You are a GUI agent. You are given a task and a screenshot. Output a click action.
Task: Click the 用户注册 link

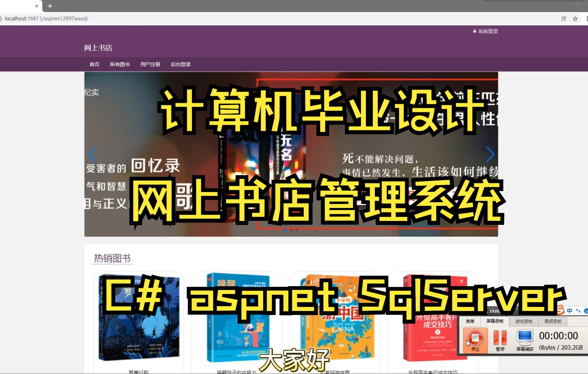click(x=150, y=64)
